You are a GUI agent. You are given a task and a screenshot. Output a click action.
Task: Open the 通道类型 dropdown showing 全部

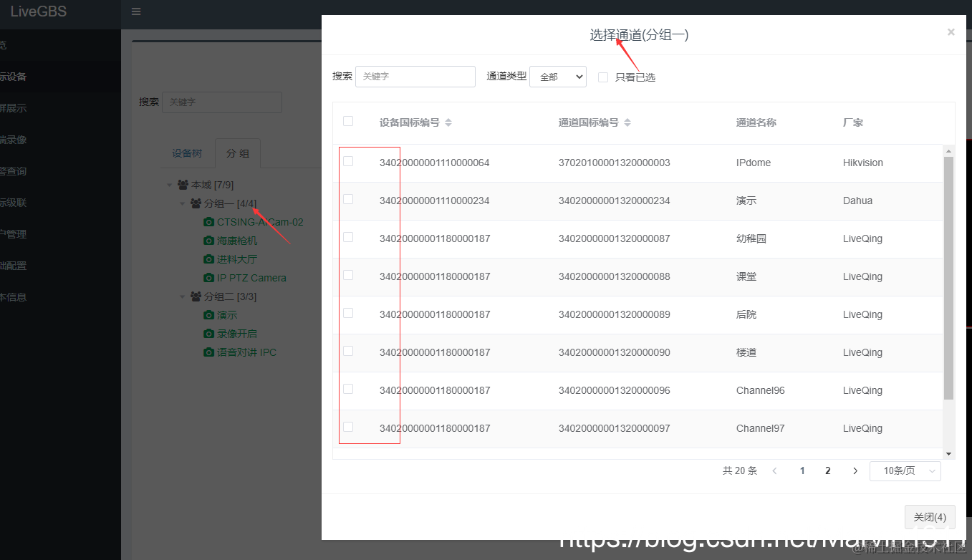pos(558,77)
